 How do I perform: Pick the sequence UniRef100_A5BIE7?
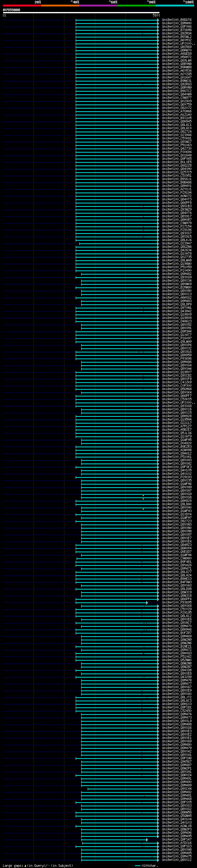pyautogui.click(x=176, y=430)
